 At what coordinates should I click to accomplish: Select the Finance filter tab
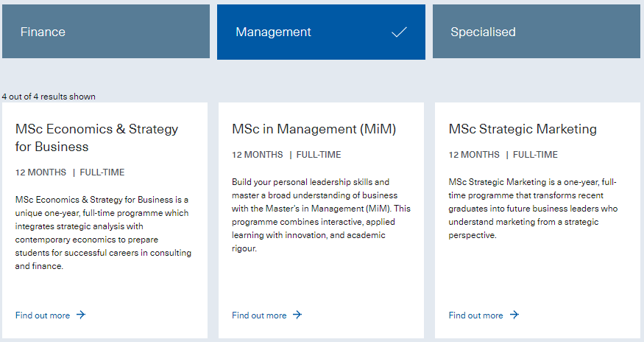[x=106, y=32]
